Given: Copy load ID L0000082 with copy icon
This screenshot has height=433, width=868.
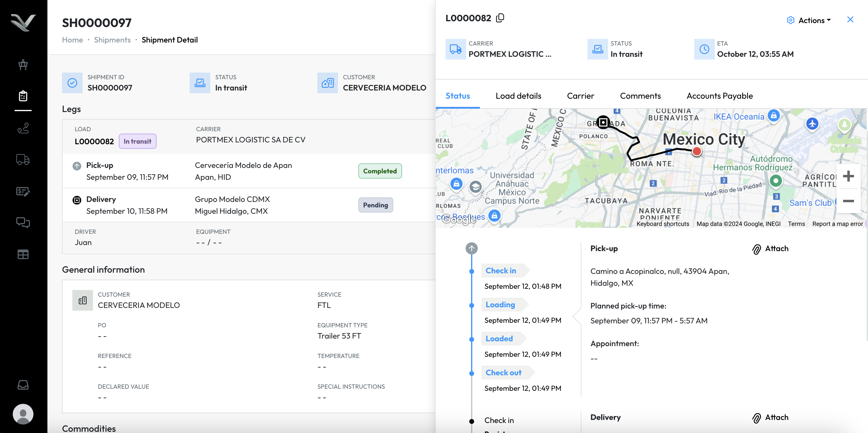Looking at the screenshot, I should point(500,18).
